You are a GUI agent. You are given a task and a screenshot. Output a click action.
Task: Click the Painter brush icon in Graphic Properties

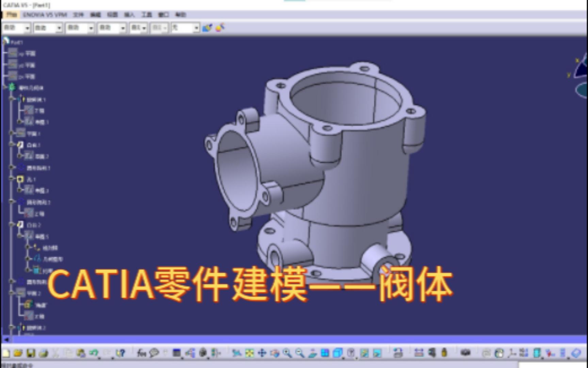(x=207, y=28)
